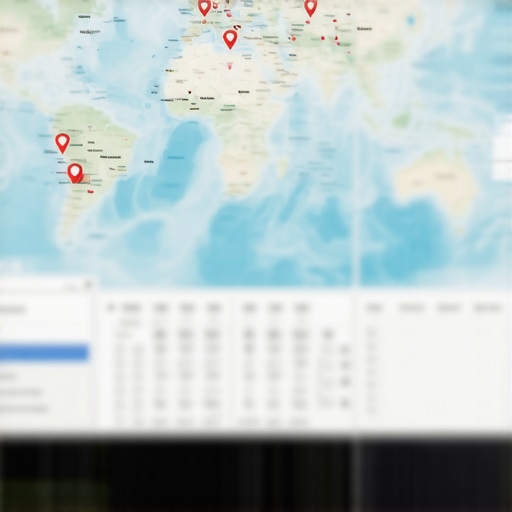Close the lower-left side panel with the X
The width and height of the screenshot is (512, 512).
point(88,285)
